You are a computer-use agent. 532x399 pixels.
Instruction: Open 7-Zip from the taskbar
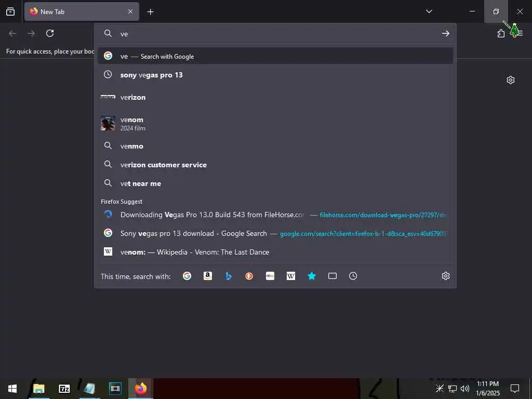click(64, 389)
